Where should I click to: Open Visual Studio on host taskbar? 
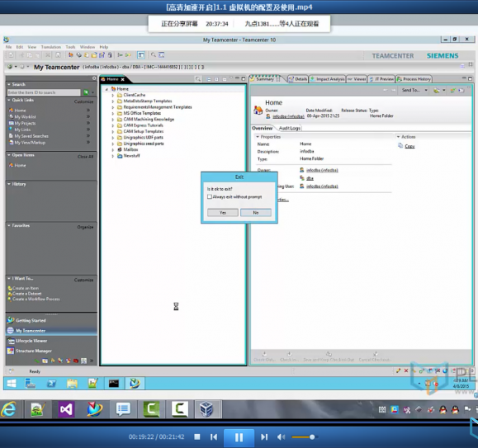point(66,409)
